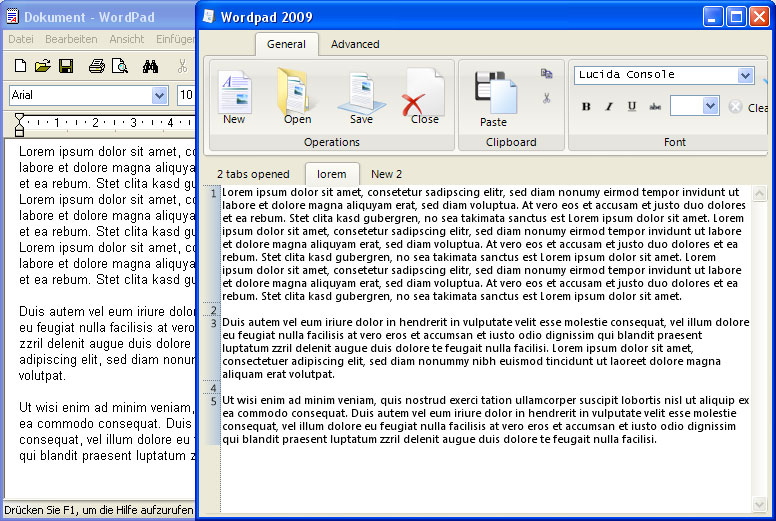Click the small Copy icon in Clipboard group
This screenshot has height=521, width=776.
point(546,74)
